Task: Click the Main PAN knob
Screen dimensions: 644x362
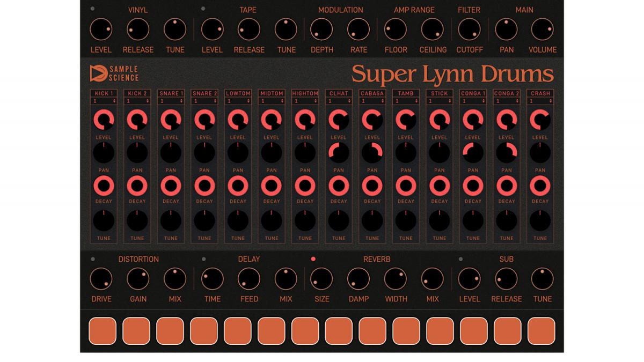Action: tap(506, 29)
